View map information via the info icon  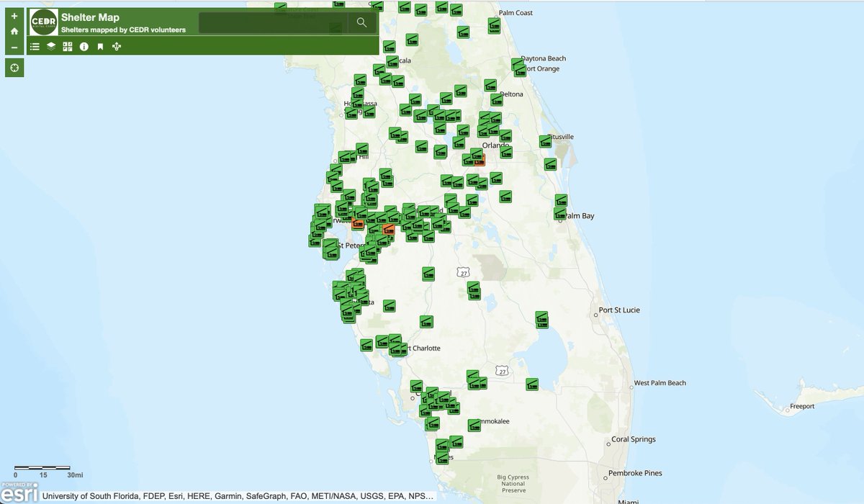[x=84, y=46]
